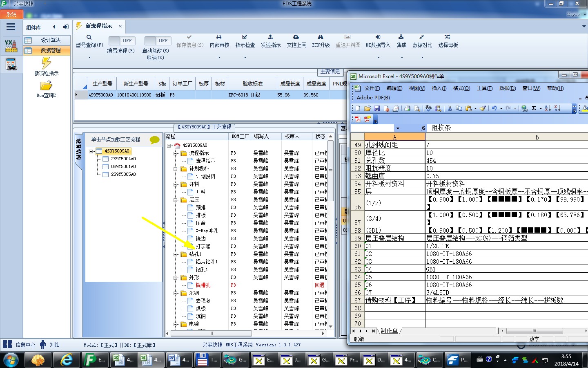Image resolution: width=588 pixels, height=368 pixels.
Task: Select the 新流程指示 tab
Action: tap(99, 26)
